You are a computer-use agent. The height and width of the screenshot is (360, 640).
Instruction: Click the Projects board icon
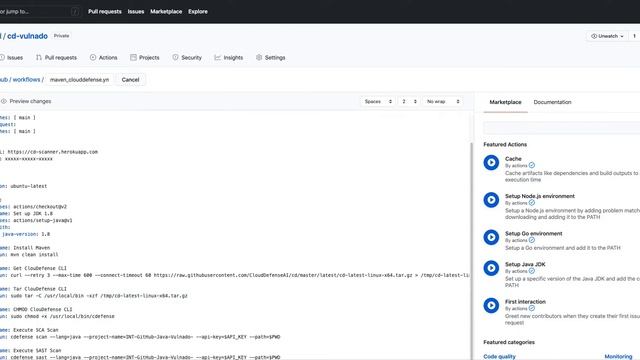coord(133,58)
